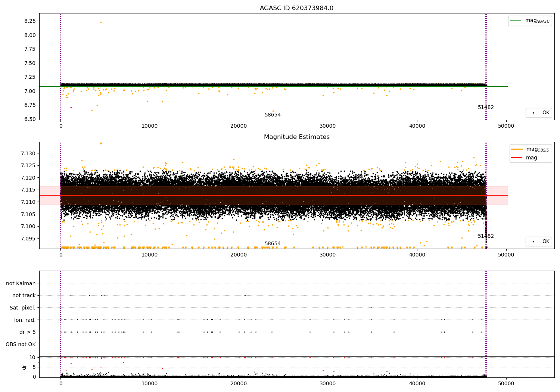Image resolution: width=560 pixels, height=392 pixels.
Task: Click the 50000 x-tick under the top plot
Action: pyautogui.click(x=506, y=126)
